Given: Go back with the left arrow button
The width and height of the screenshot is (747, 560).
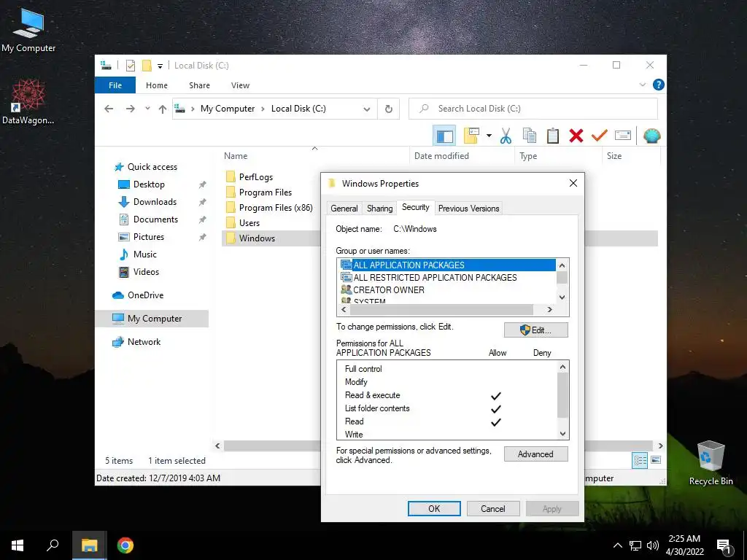Looking at the screenshot, I should pos(109,109).
